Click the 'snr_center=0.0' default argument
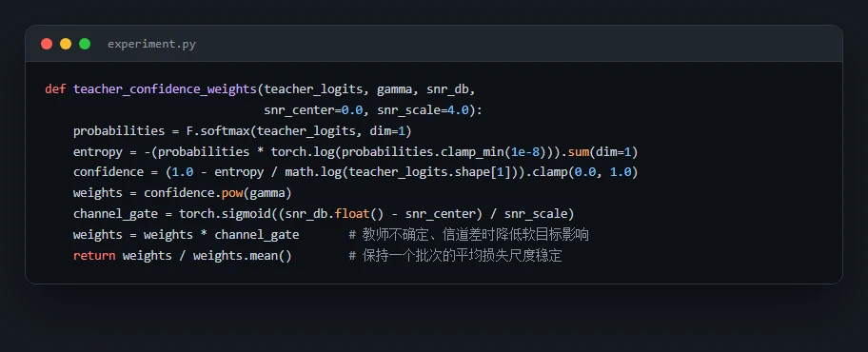Image resolution: width=868 pixels, height=352 pixels. (x=313, y=110)
